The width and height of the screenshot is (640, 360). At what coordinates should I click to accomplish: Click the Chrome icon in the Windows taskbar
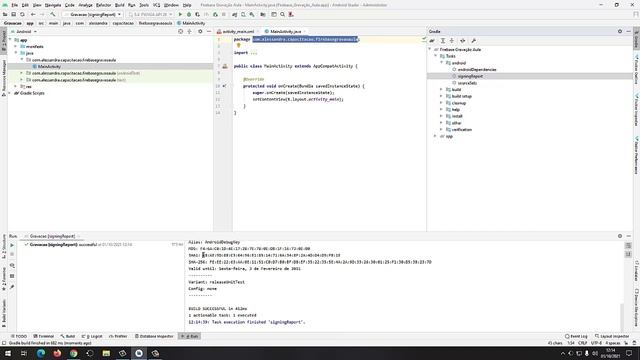tap(73, 353)
